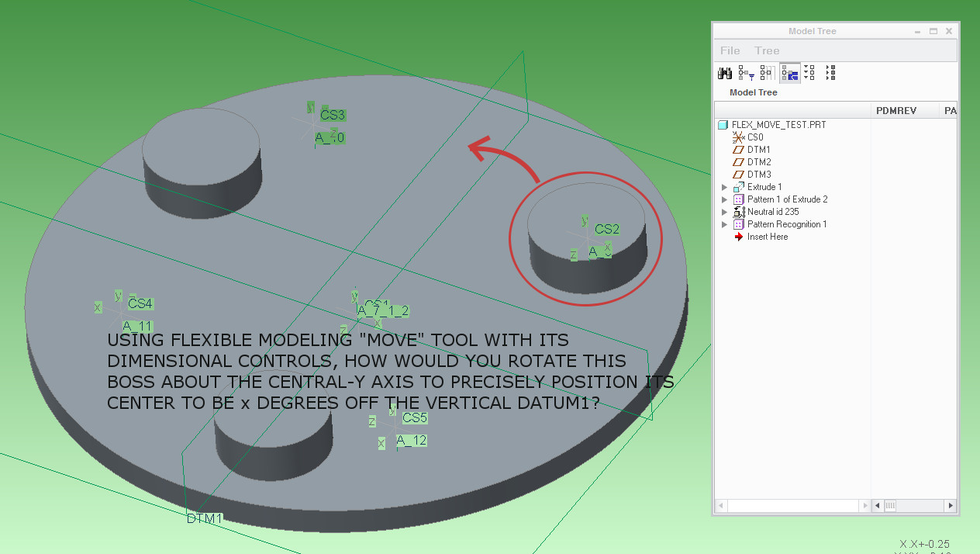Screen dimensions: 980x554
Task: Click the Insert Here red arrow
Action: [738, 237]
